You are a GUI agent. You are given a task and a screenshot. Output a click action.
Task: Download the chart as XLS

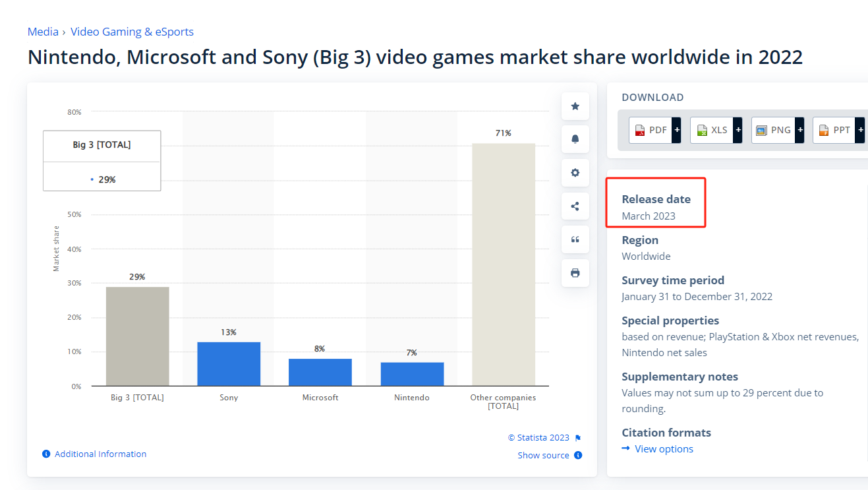point(715,130)
